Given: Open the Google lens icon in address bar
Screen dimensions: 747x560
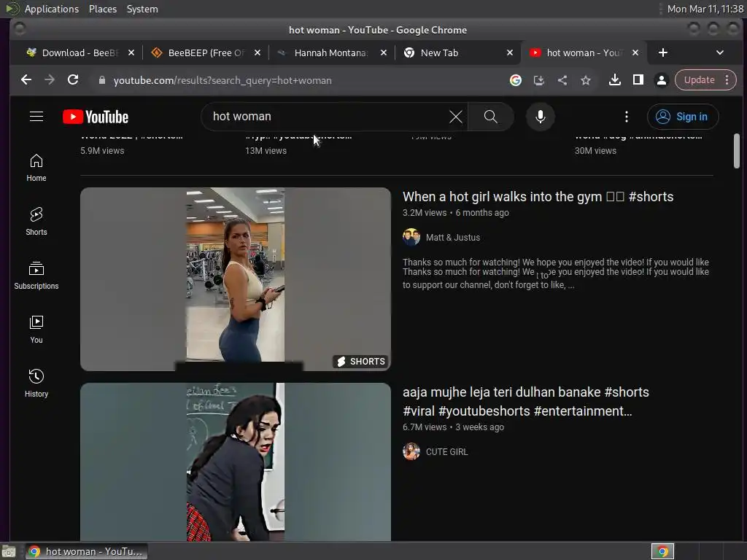Looking at the screenshot, I should [516, 80].
